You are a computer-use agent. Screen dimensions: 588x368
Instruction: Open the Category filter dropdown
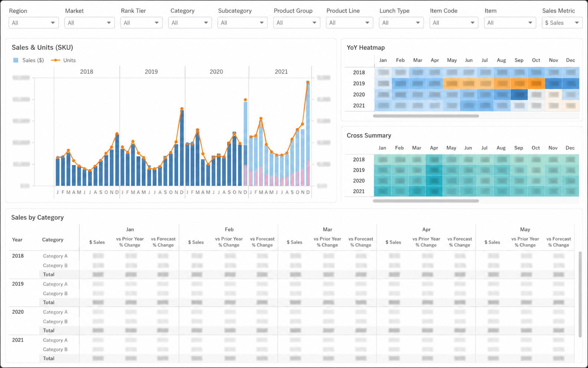pyautogui.click(x=190, y=23)
